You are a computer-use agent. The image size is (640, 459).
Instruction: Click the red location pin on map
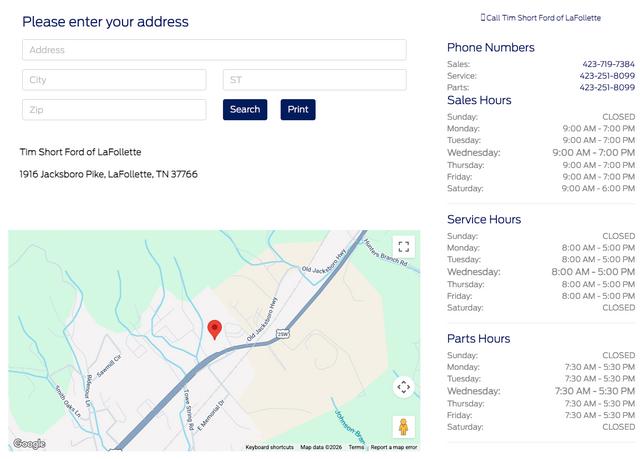214,330
